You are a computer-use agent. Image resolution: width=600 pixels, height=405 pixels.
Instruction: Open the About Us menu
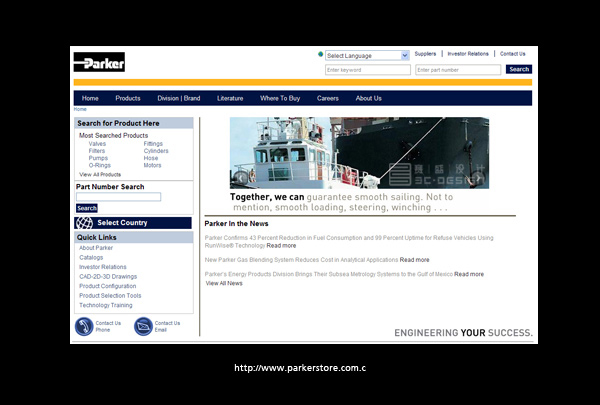coord(368,98)
